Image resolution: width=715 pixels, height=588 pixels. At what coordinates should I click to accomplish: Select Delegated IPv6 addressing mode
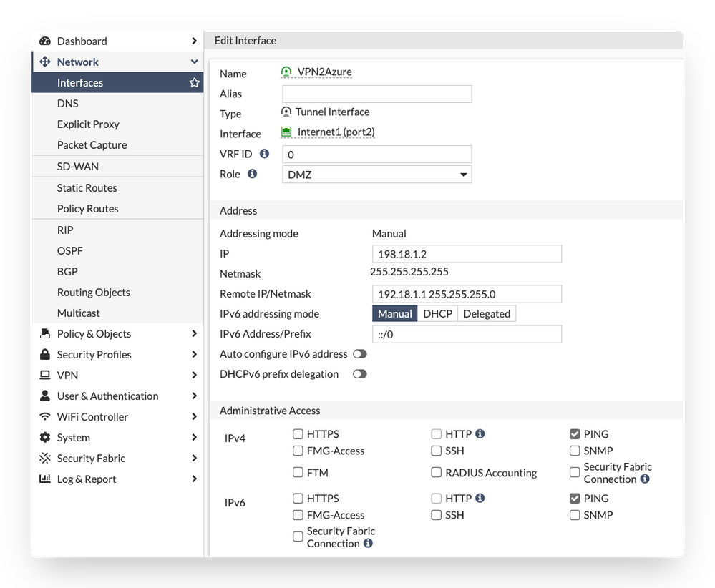487,313
